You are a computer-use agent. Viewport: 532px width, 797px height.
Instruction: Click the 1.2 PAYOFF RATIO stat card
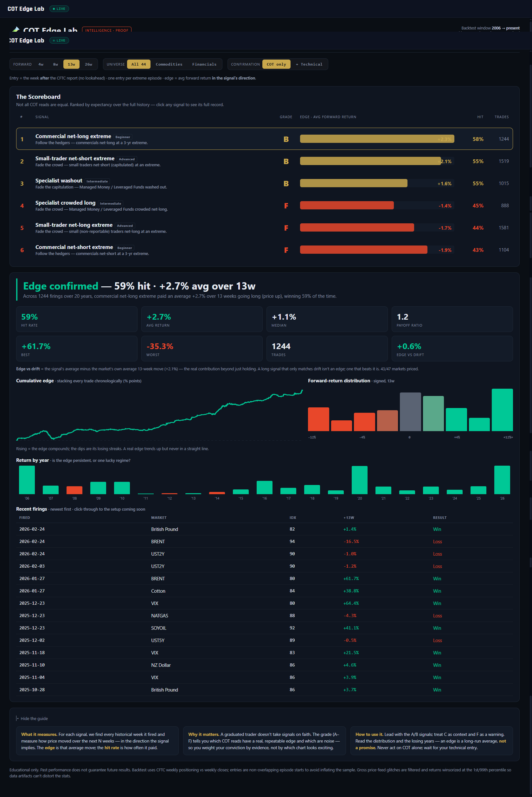tap(452, 319)
